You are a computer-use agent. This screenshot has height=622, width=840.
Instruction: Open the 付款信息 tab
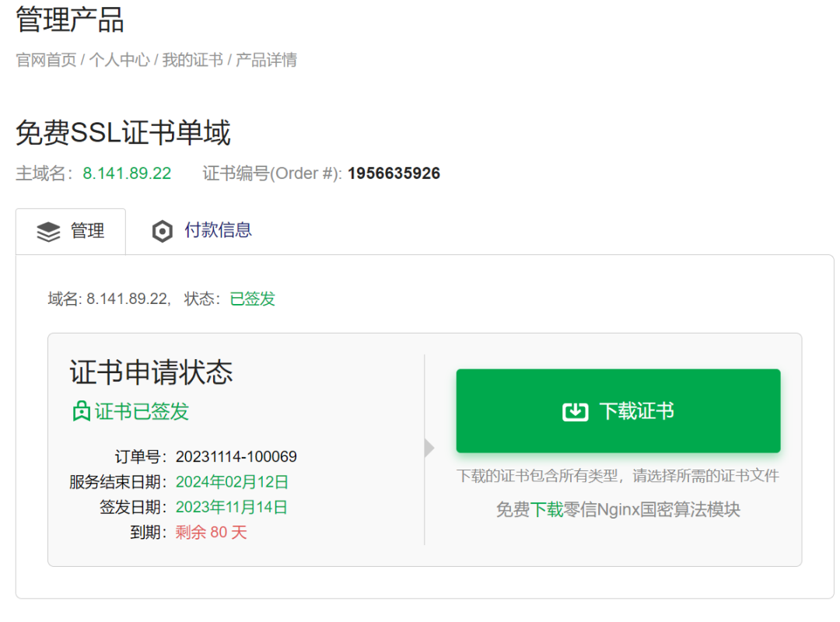pos(202,231)
